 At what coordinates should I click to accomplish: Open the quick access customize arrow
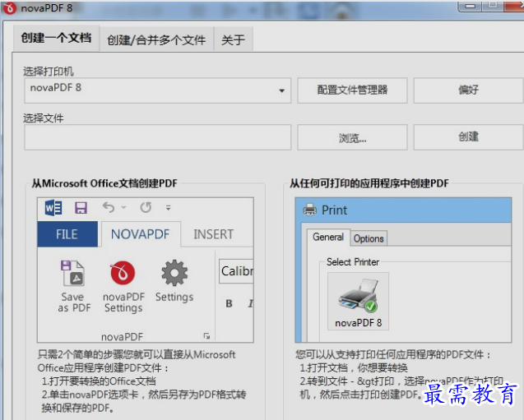tap(168, 208)
